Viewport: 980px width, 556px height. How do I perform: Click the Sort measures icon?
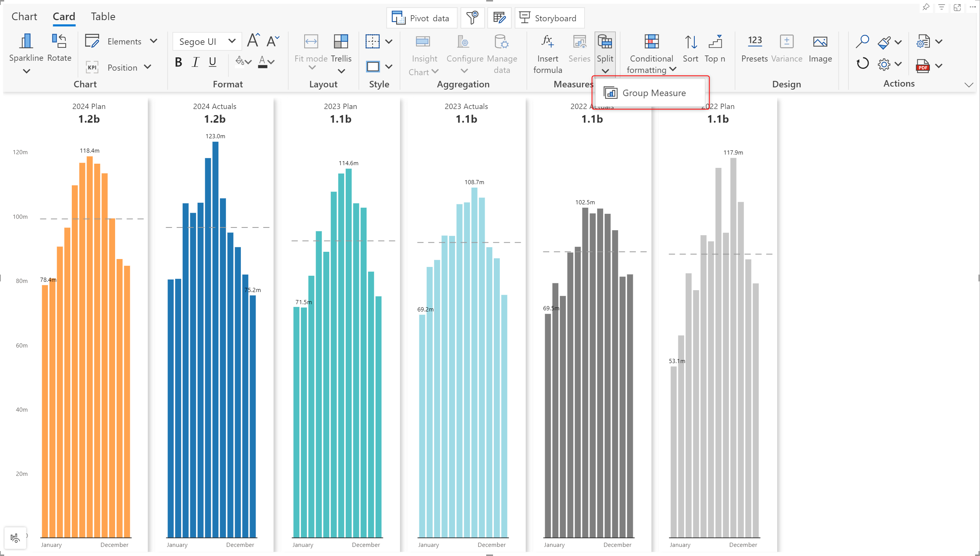(x=690, y=42)
